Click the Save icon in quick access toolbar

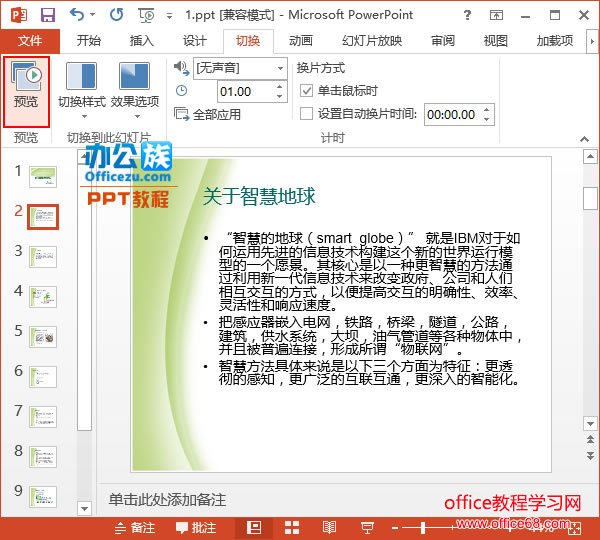(48, 15)
